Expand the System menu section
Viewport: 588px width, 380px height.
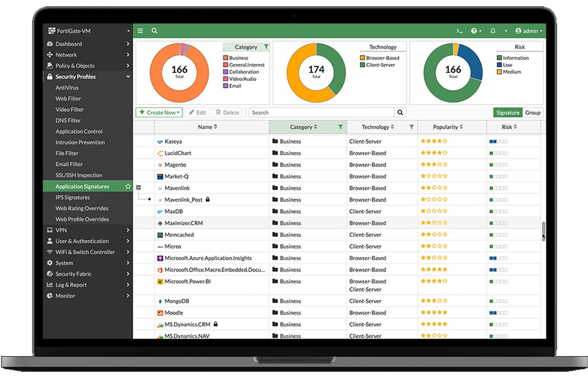click(x=88, y=263)
